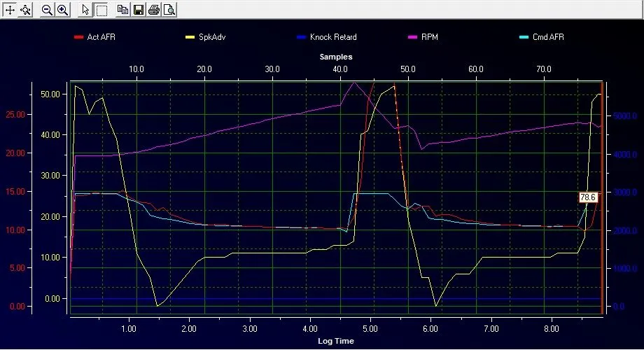Open print preview

tap(169, 10)
